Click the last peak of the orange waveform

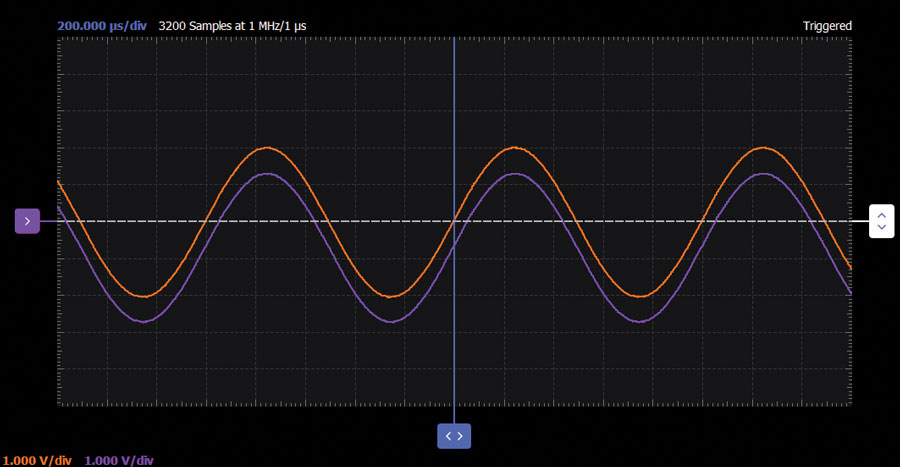(x=764, y=148)
